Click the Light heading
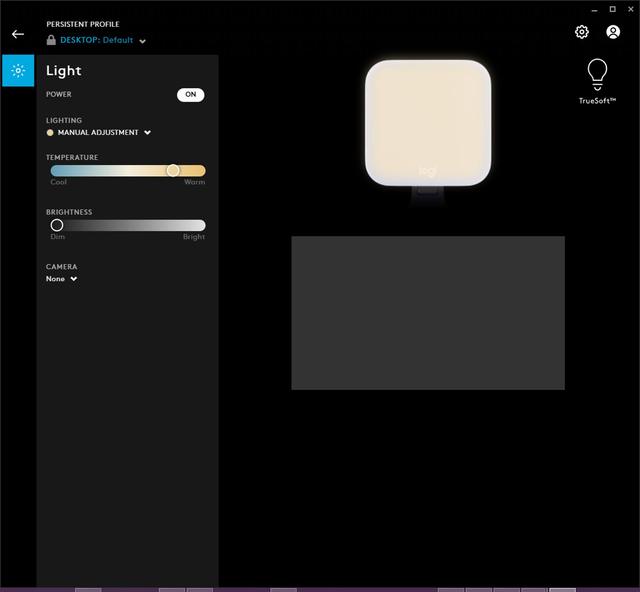 click(64, 71)
